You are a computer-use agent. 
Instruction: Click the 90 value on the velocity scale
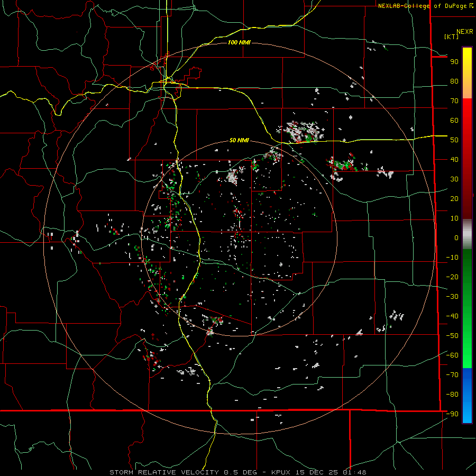[x=454, y=62]
